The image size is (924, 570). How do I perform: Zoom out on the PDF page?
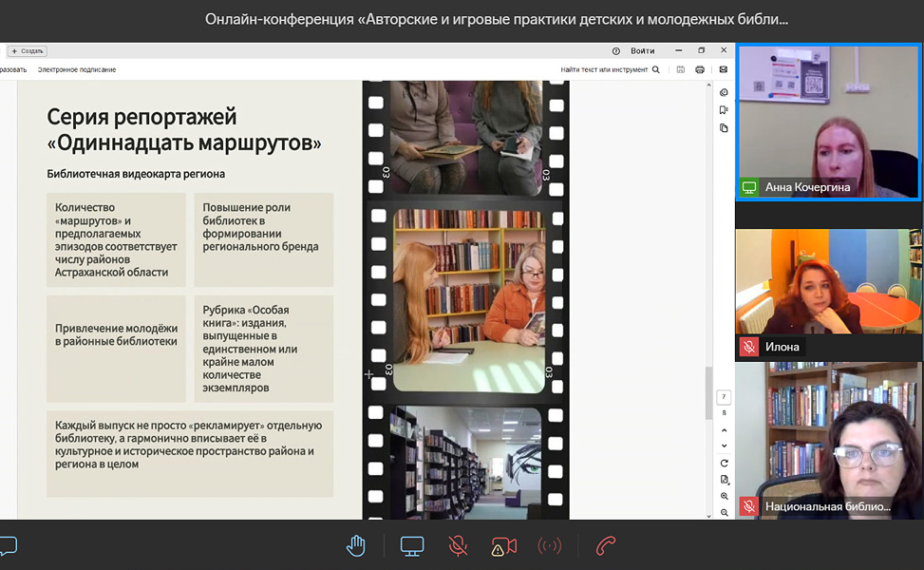point(724,512)
